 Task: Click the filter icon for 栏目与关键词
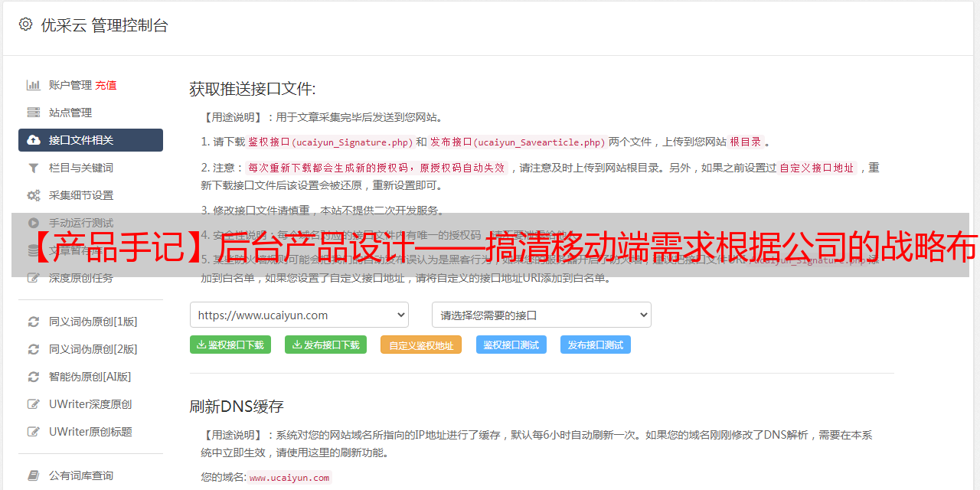[34, 168]
